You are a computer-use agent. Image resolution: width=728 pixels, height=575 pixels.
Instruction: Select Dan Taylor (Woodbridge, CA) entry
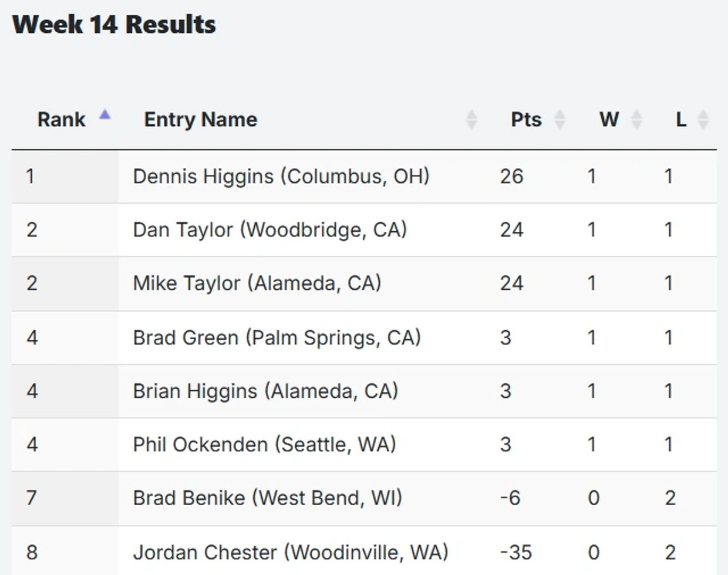[x=269, y=229]
